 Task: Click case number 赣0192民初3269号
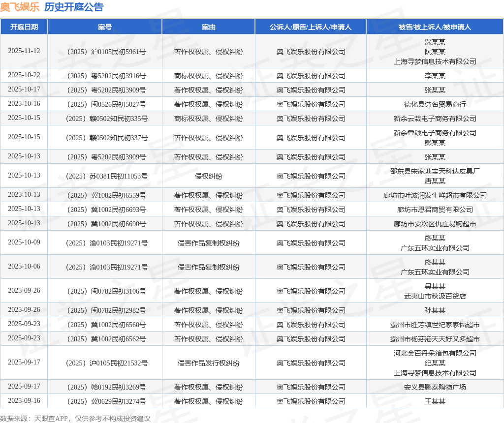(x=107, y=388)
